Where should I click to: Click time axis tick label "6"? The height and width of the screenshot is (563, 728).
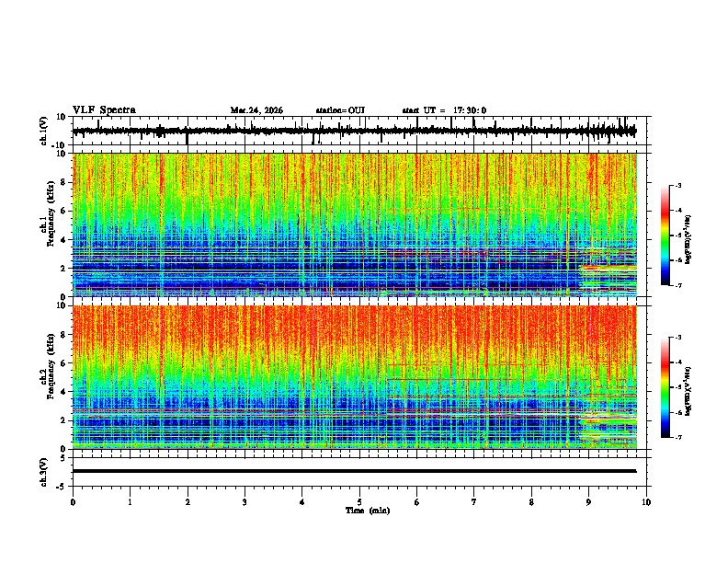coord(417,502)
